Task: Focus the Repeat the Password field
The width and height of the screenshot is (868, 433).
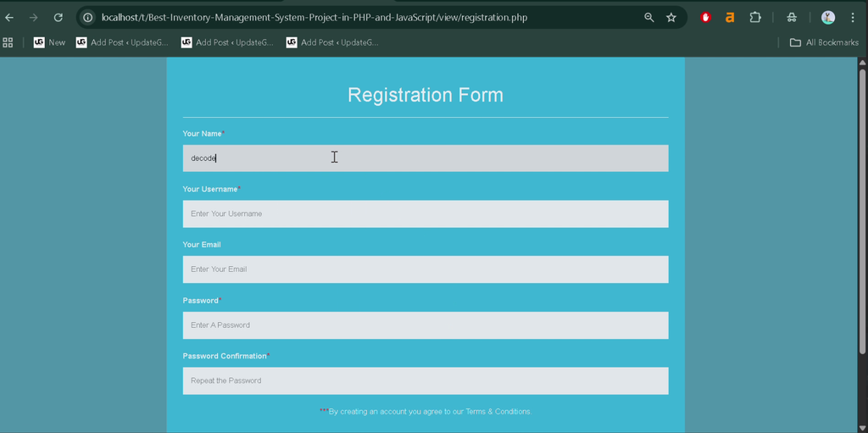Action: [x=426, y=381]
